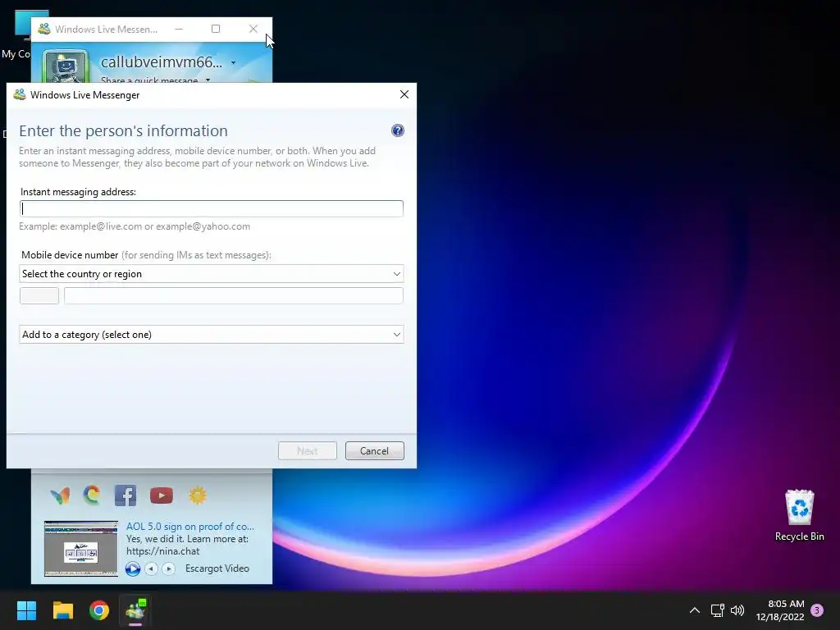Click the Cancel button
The image size is (840, 630).
pos(374,450)
